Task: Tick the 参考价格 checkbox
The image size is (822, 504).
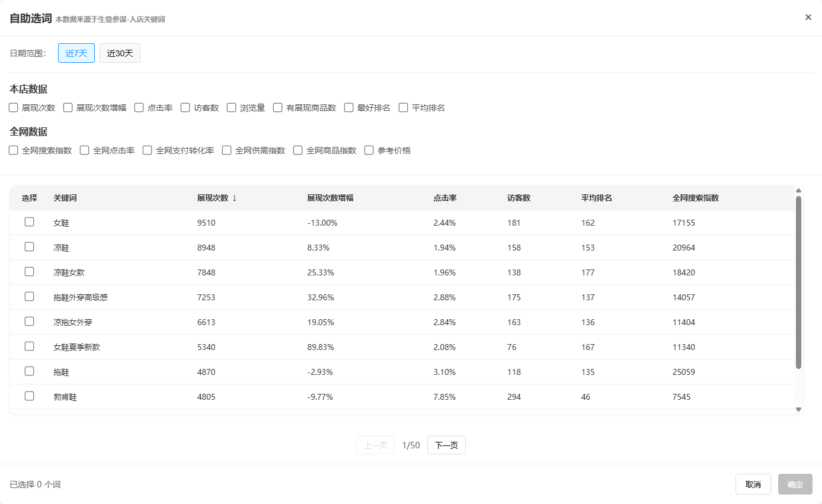Action: click(x=369, y=150)
